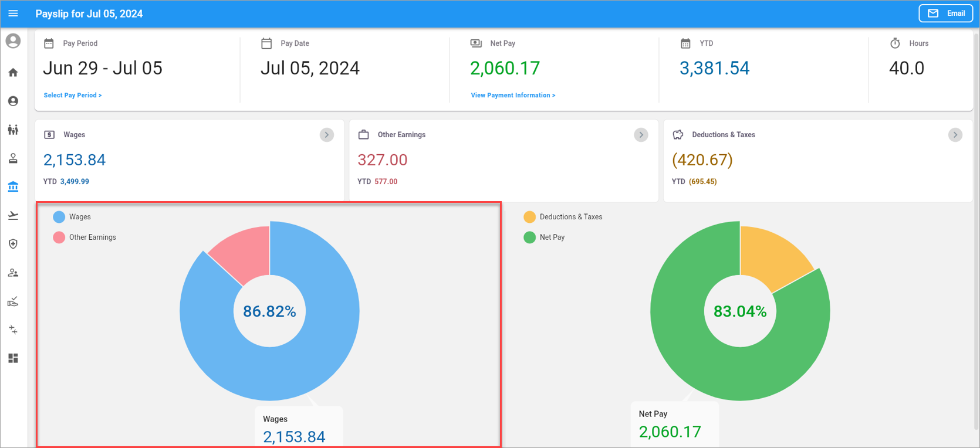Click the Email button

946,13
